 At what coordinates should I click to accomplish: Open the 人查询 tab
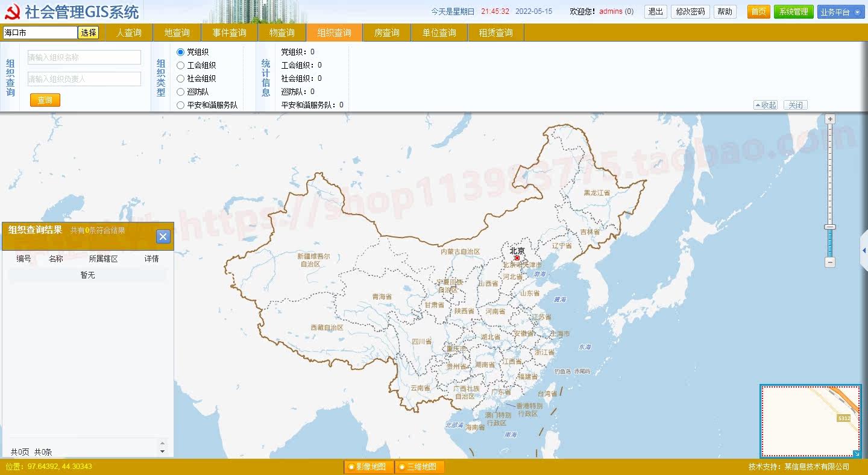coord(129,33)
